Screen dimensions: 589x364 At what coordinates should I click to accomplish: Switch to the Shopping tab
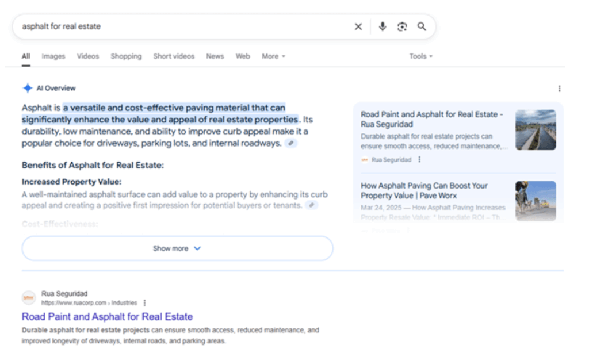click(x=126, y=56)
